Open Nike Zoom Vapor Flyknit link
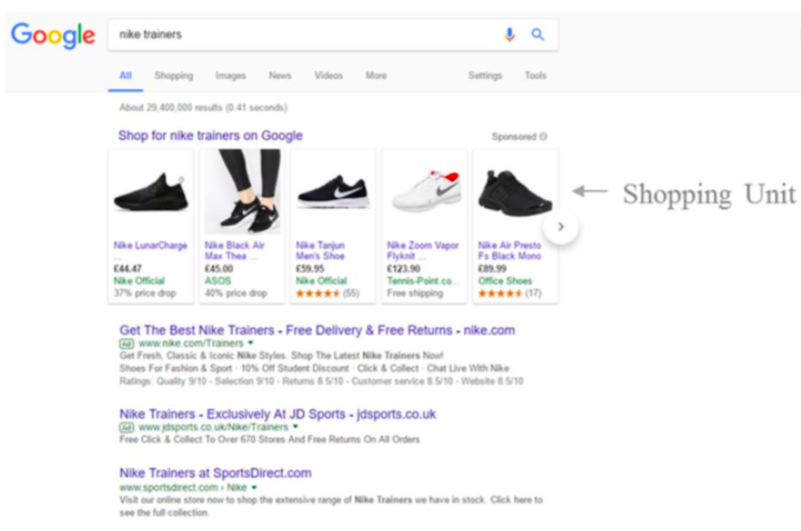The image size is (801, 531). tap(423, 250)
